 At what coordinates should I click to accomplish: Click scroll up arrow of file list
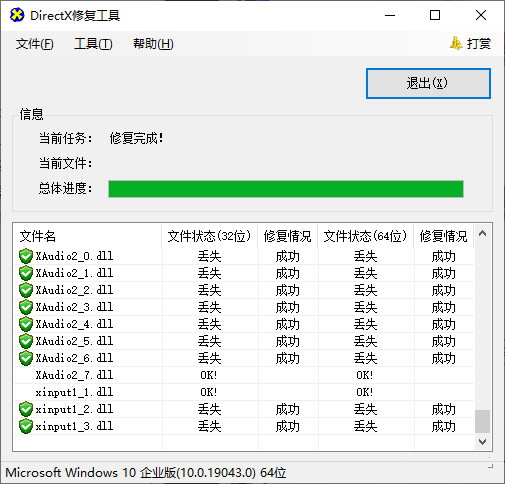pyautogui.click(x=482, y=233)
